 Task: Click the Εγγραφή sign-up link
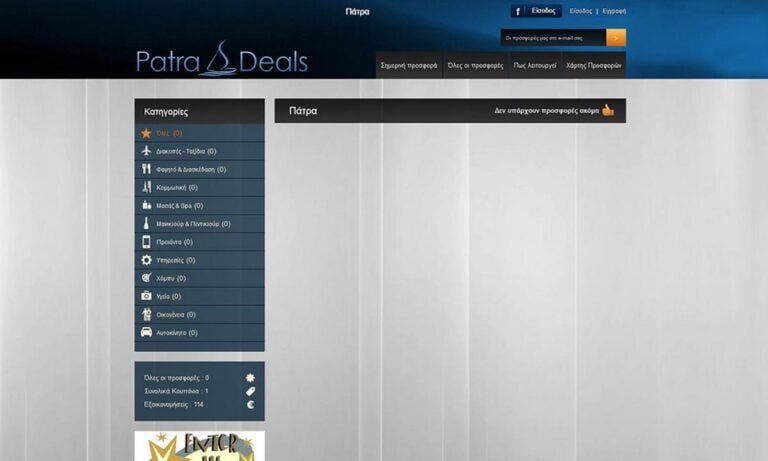pos(615,11)
